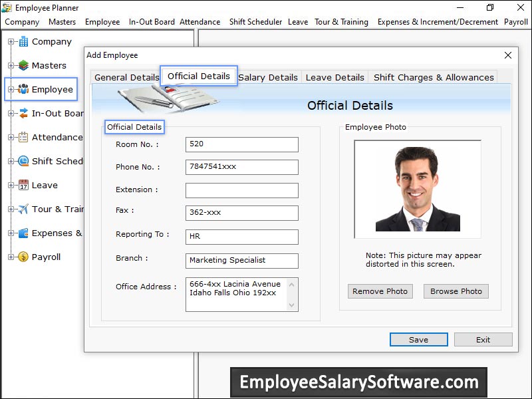532x399 pixels.
Task: Expand the Leave tree node
Action: click(11, 186)
